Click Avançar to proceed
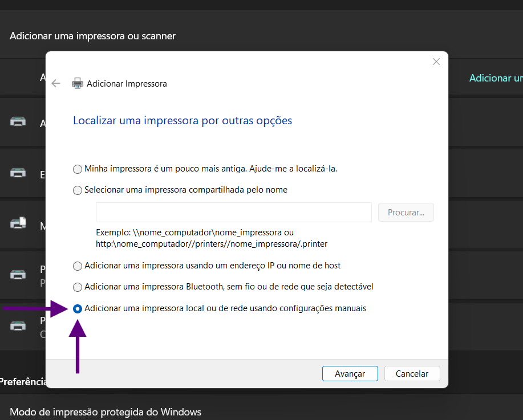 coord(350,374)
